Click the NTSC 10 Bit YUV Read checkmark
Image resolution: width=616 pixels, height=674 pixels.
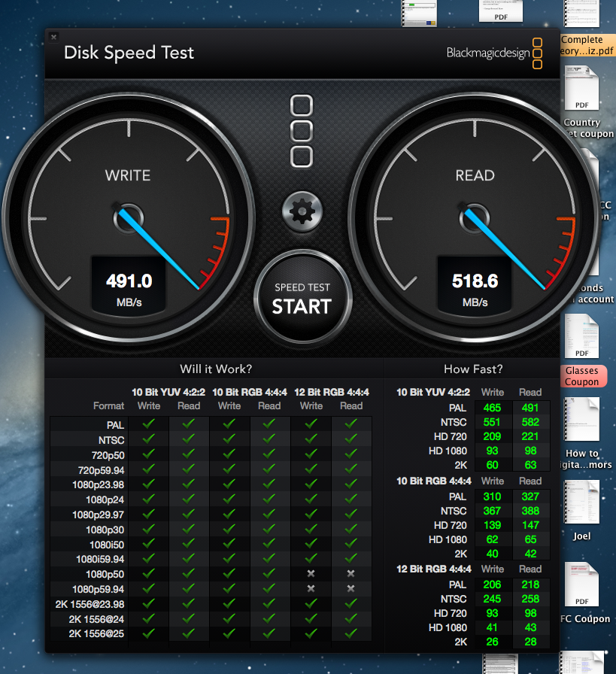pyautogui.click(x=189, y=439)
